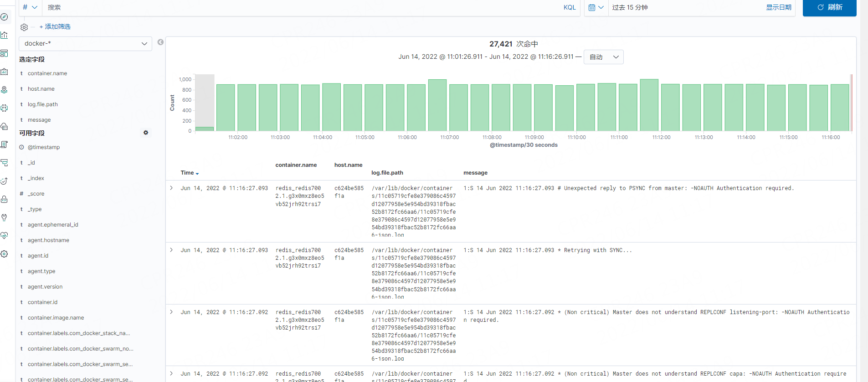Click the small first histogram bar

(205, 129)
